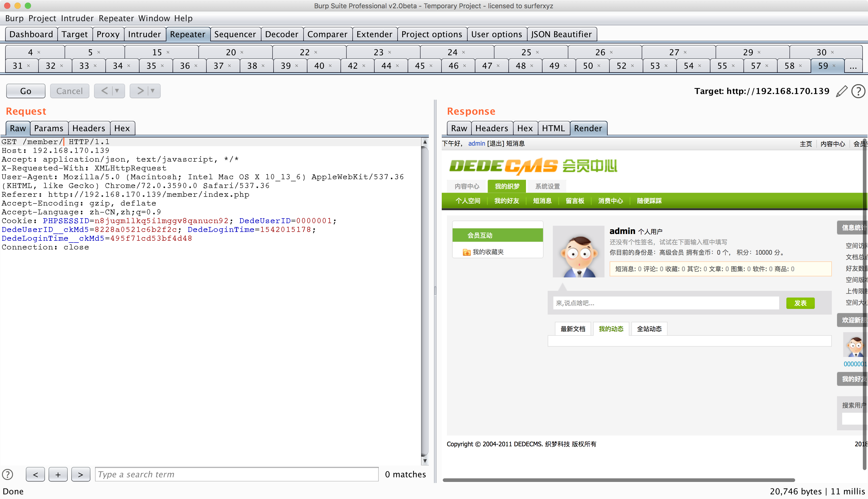The height and width of the screenshot is (499, 868).
Task: Click Go to send the request
Action: click(x=26, y=91)
